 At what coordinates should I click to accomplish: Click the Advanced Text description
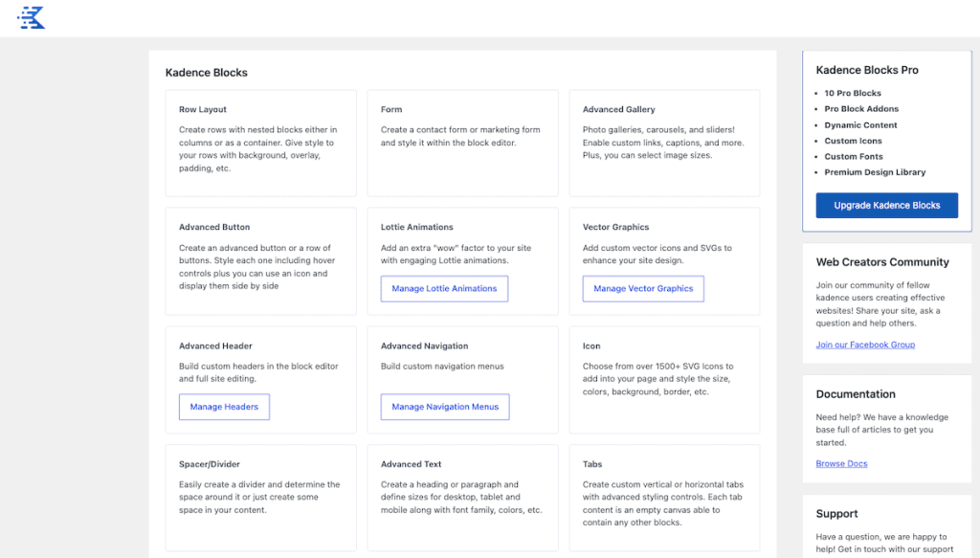click(x=461, y=497)
